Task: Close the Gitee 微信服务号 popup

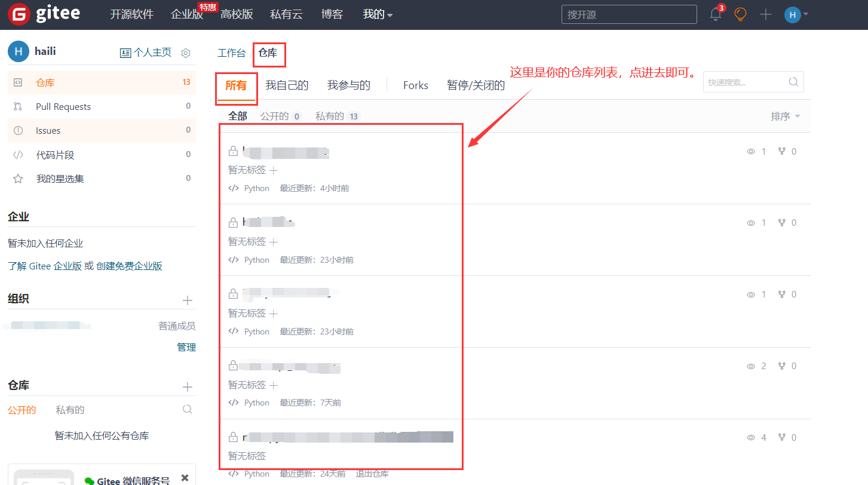Action: pos(185,477)
